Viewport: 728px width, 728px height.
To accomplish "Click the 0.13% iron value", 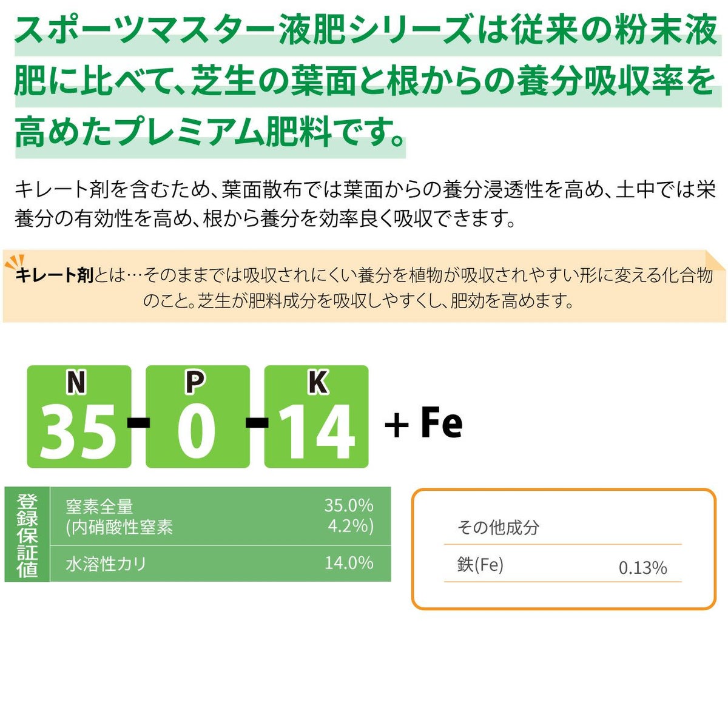I will (x=642, y=568).
